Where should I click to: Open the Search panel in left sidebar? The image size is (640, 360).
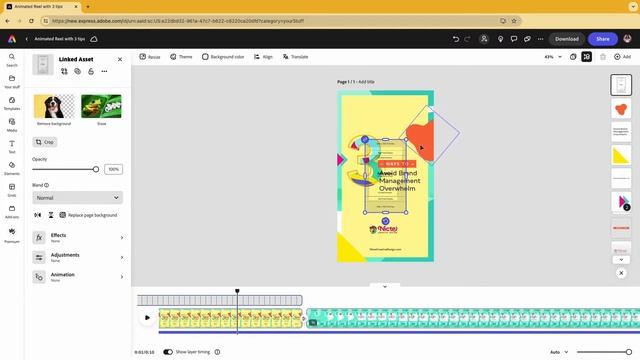click(12, 60)
